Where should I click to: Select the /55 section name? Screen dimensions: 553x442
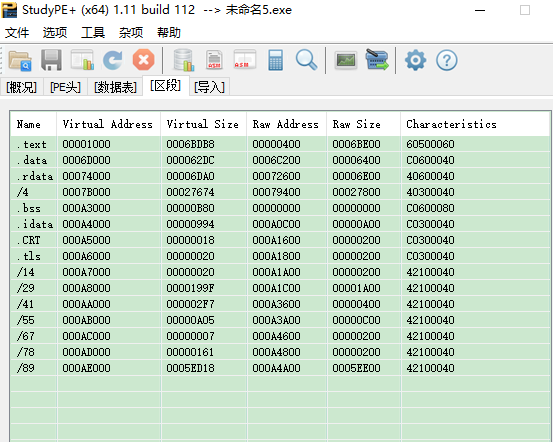pos(25,320)
